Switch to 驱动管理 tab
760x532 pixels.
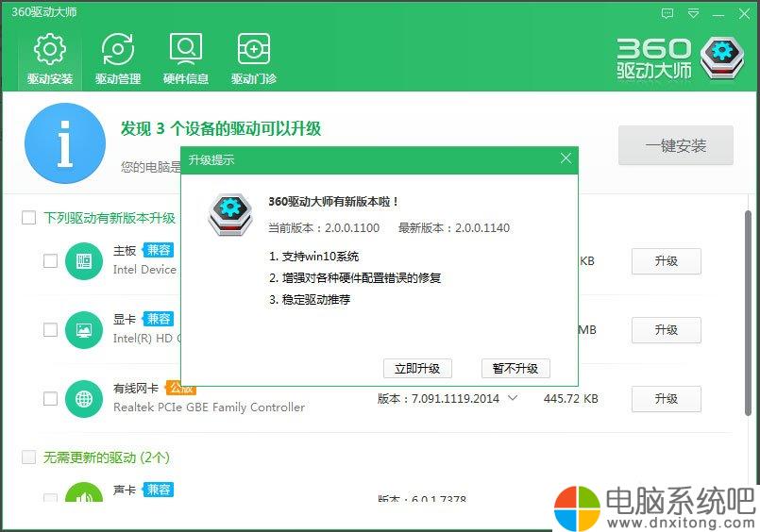pyautogui.click(x=118, y=59)
